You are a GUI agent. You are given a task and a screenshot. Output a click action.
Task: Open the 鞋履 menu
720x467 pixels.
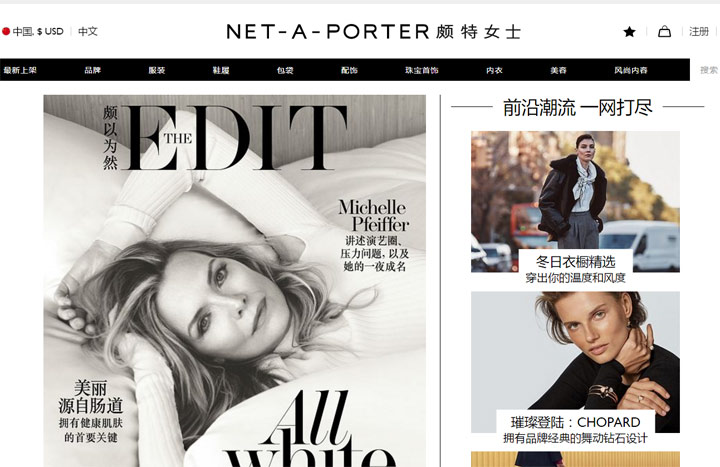tap(221, 70)
